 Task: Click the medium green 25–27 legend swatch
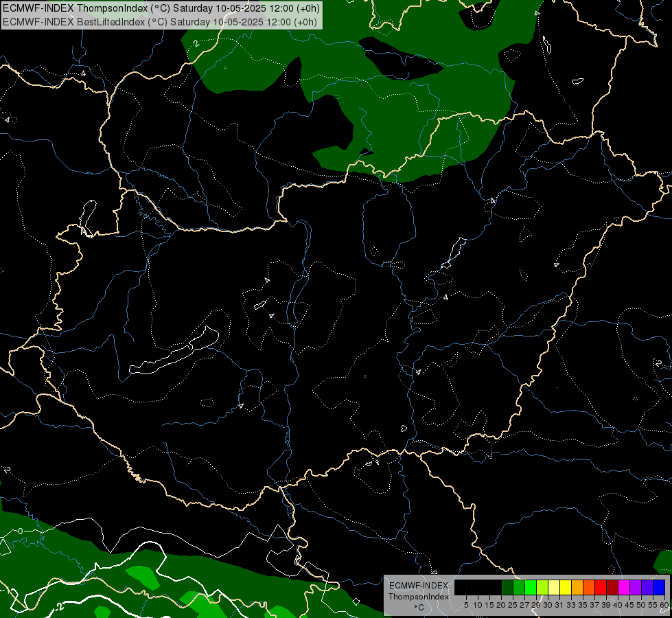[519, 587]
